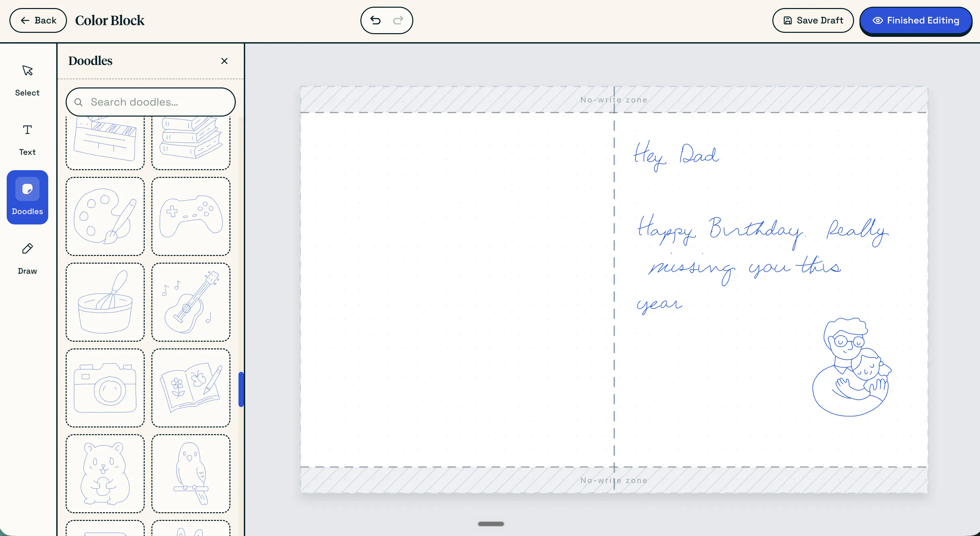Viewport: 980px width, 536px height.
Task: Click the handwritten word "year"
Action: coord(659,305)
